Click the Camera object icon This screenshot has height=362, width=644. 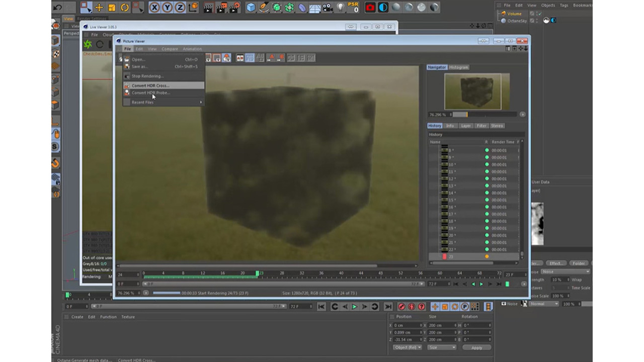tap(328, 8)
